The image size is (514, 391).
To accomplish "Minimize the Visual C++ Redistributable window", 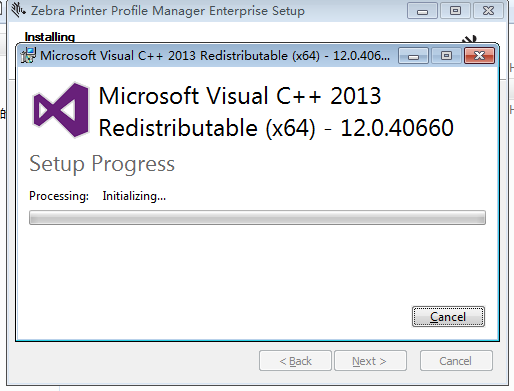I will 413,56.
